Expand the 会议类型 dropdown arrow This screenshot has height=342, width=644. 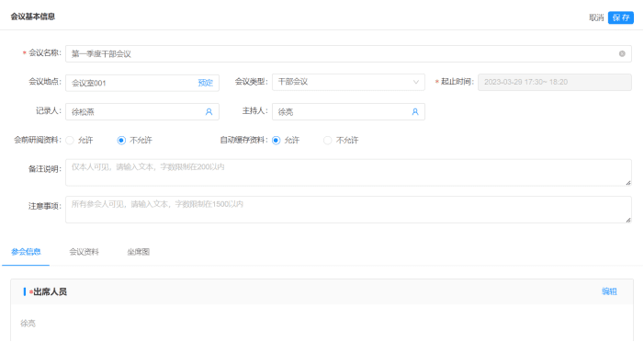click(415, 82)
